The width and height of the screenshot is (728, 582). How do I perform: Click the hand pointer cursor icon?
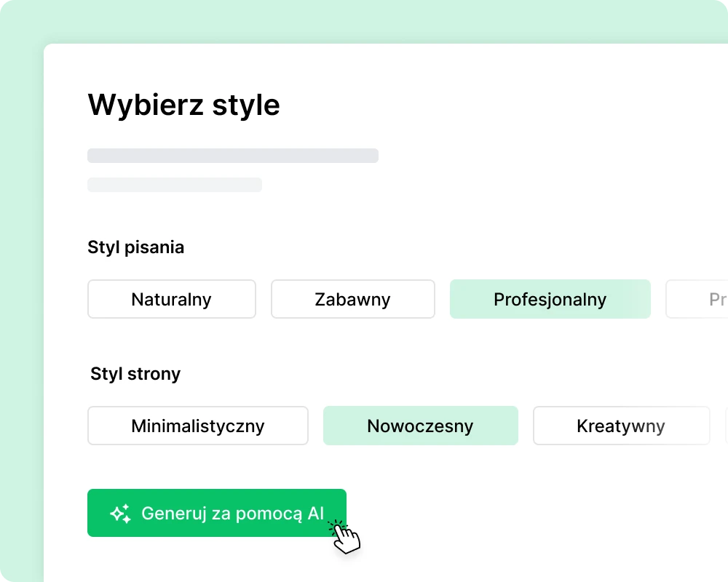pos(347,537)
